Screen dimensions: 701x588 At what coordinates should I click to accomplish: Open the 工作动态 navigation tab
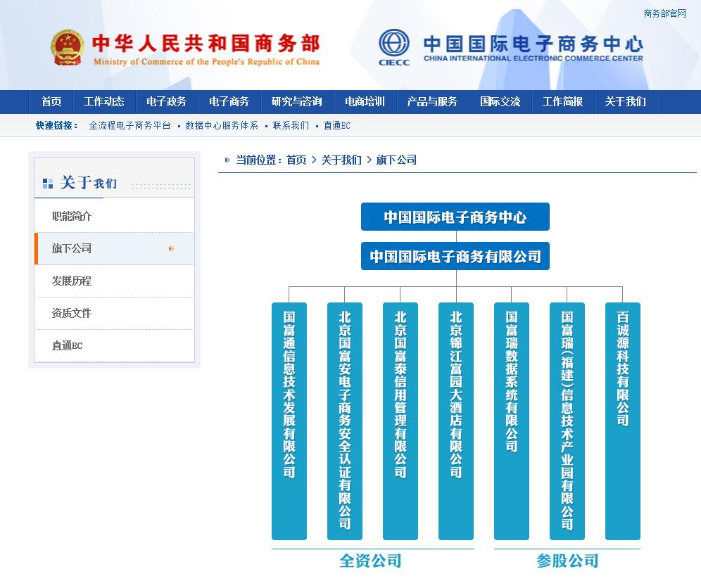pos(103,102)
